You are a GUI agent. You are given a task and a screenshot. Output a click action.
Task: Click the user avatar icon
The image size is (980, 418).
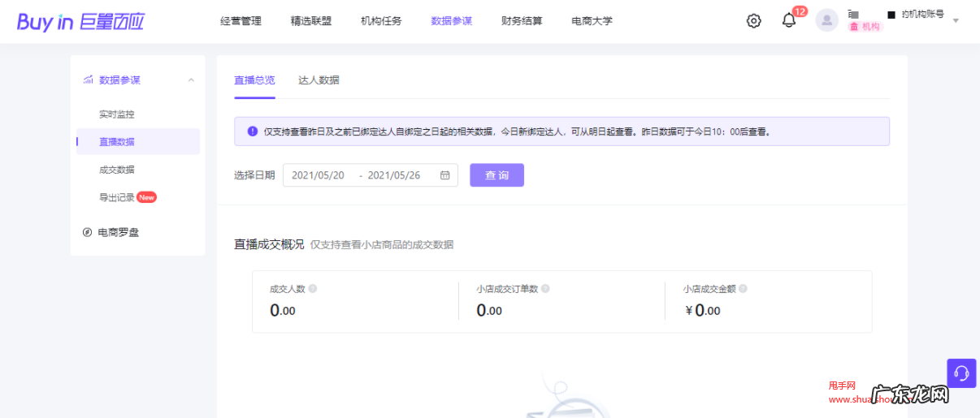coord(826,20)
